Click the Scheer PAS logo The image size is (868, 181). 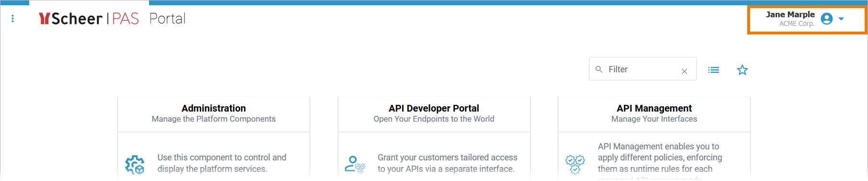pyautogui.click(x=89, y=19)
